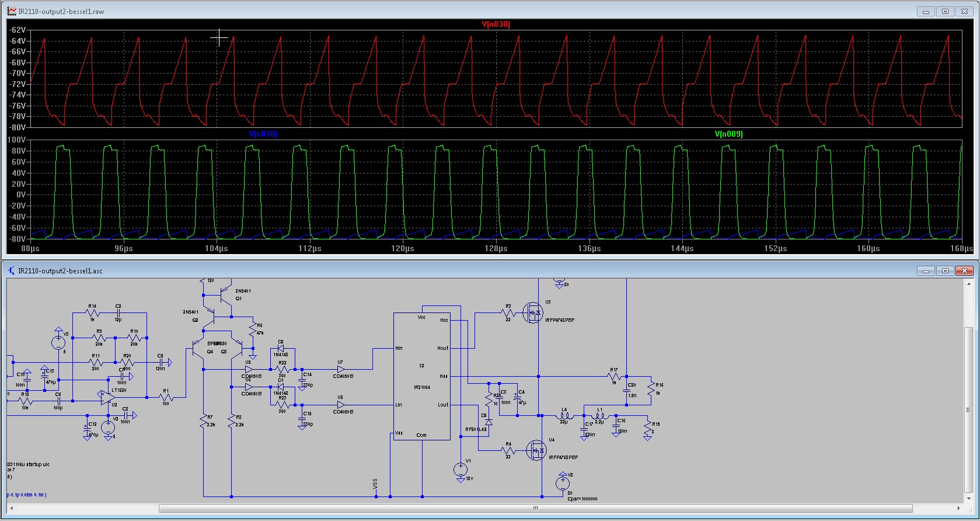Click the schematic vertical scrollbar down arrow
The width and height of the screenshot is (980, 521).
click(968, 499)
